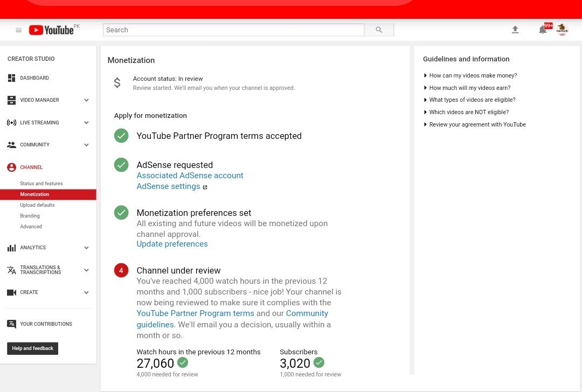
Task: Click the green check beside 3,020 subscribers
Action: point(319,362)
